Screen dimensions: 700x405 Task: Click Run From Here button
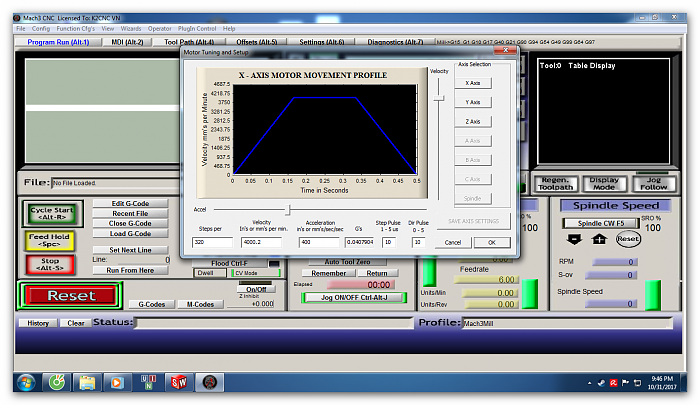coord(130,270)
